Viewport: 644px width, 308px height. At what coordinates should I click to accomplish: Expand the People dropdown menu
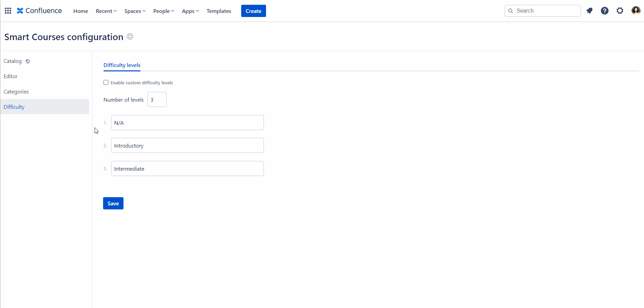pyautogui.click(x=164, y=11)
